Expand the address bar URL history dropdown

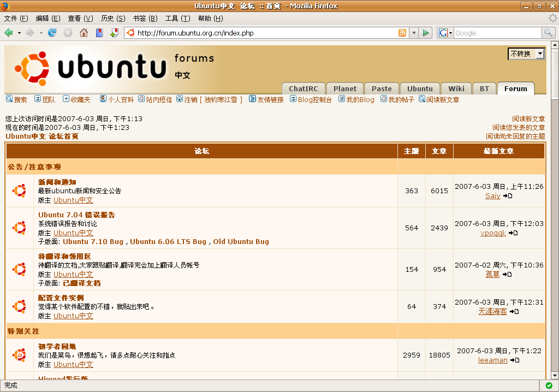pyautogui.click(x=414, y=33)
